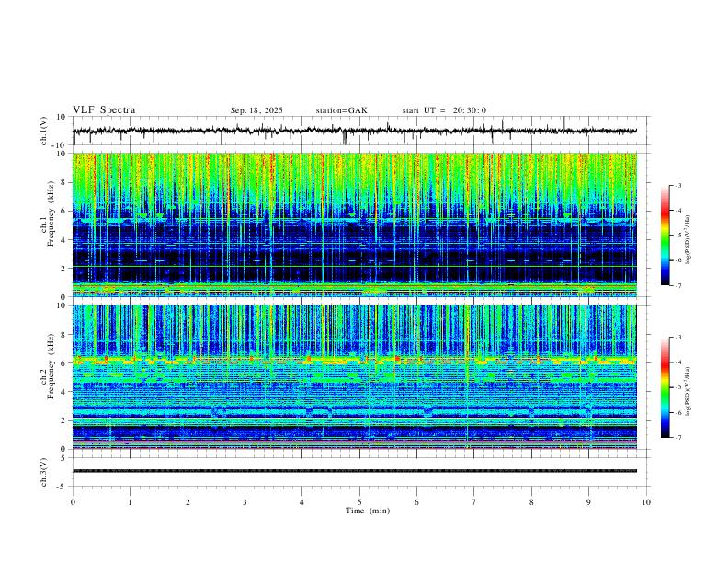Click the "start UT = 20:30:0" header text
This screenshot has width=728, height=563.
click(444, 110)
